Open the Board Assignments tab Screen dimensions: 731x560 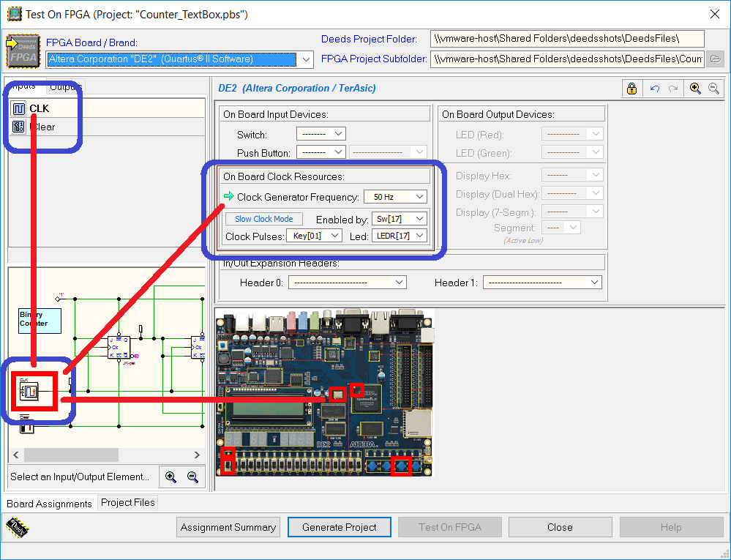pos(49,504)
